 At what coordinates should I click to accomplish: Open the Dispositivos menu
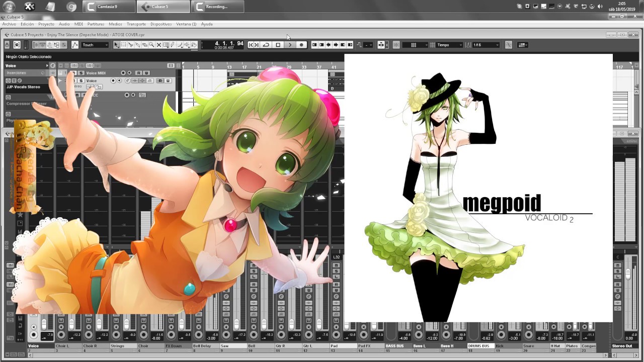[x=161, y=24]
